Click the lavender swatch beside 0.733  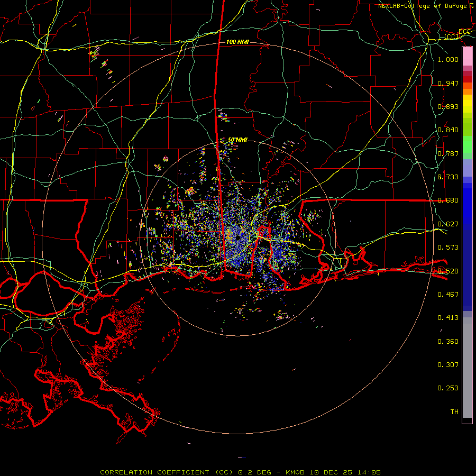467,168
